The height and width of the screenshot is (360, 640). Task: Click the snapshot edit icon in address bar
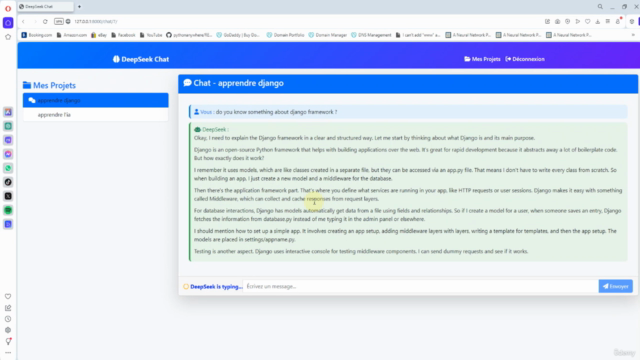click(x=547, y=22)
